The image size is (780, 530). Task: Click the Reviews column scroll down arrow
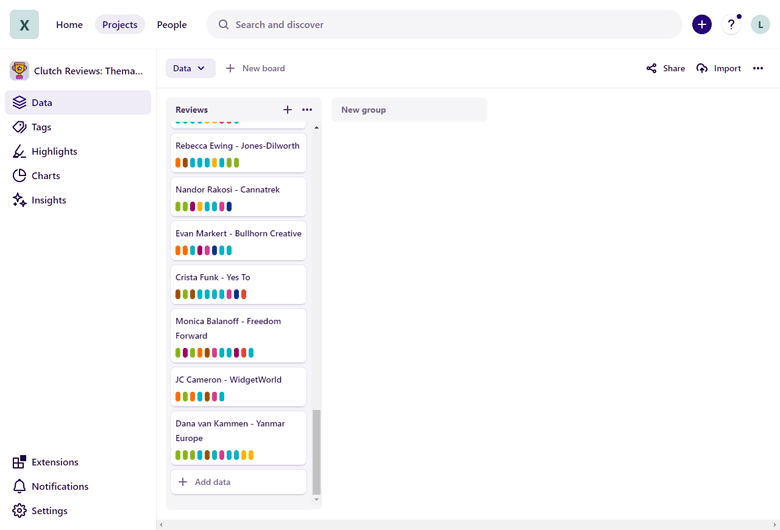(x=316, y=499)
